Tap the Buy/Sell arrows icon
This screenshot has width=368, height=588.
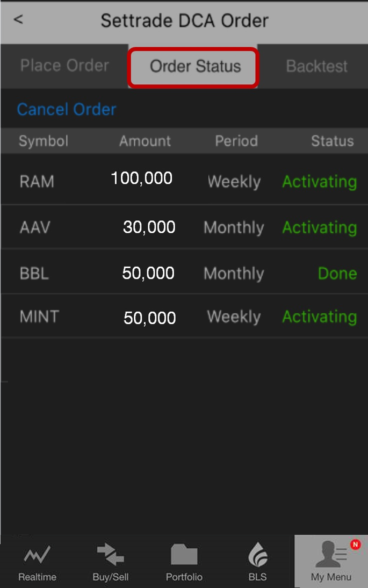click(111, 556)
